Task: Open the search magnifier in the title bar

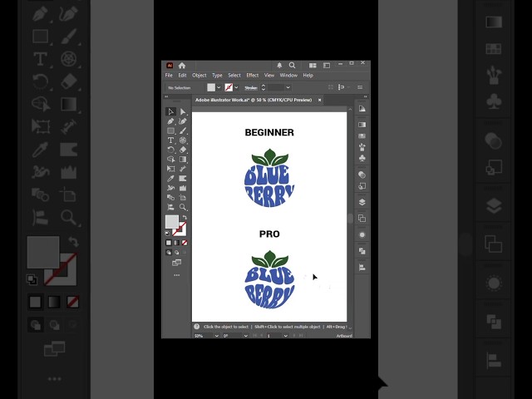Action: 292,65
